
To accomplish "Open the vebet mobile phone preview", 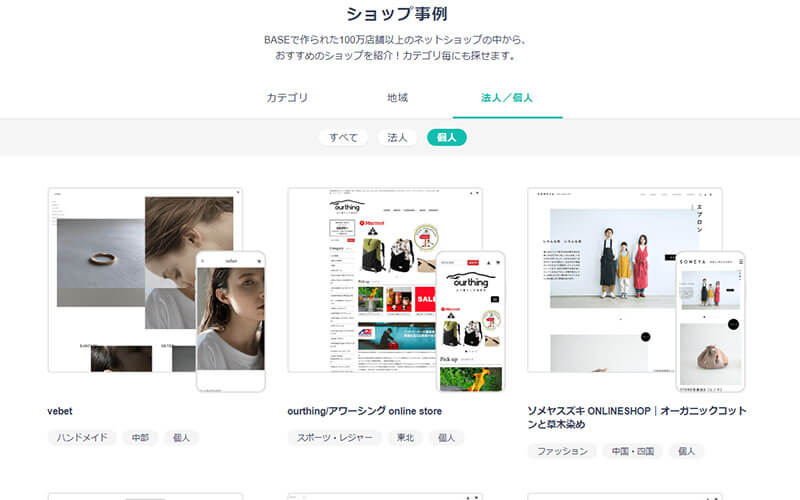I will [x=231, y=320].
